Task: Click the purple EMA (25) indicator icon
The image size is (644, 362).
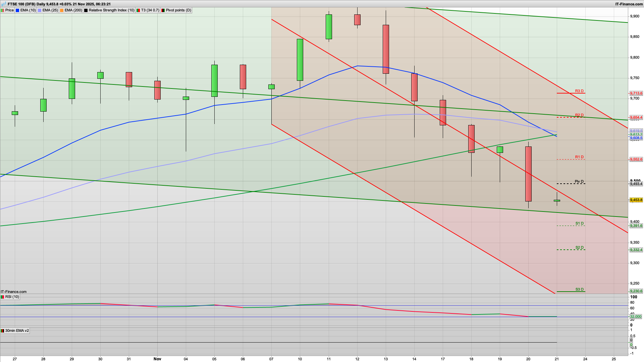Action: [x=39, y=10]
